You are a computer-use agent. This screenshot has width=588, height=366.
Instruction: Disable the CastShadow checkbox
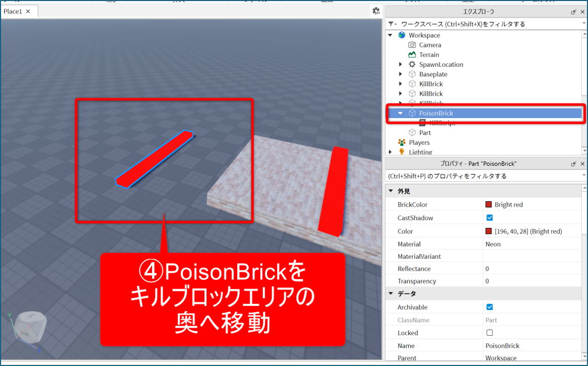(x=490, y=218)
